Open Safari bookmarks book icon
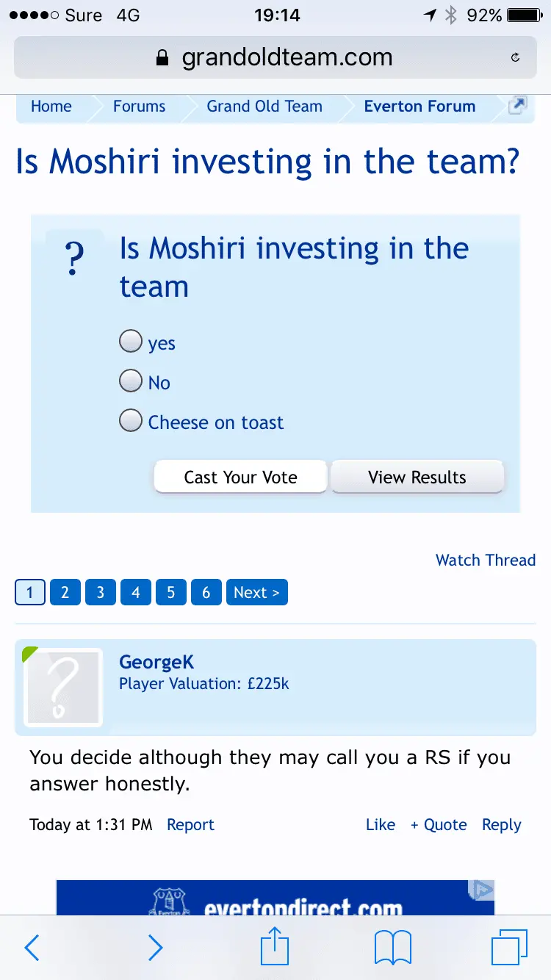551x980 pixels. (x=393, y=948)
